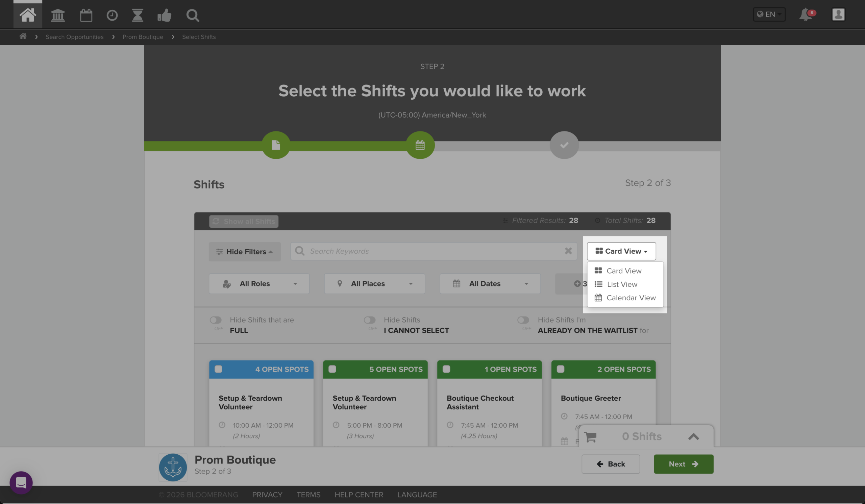The width and height of the screenshot is (865, 504).
Task: Expand the All Roles dropdown
Action: tap(259, 284)
